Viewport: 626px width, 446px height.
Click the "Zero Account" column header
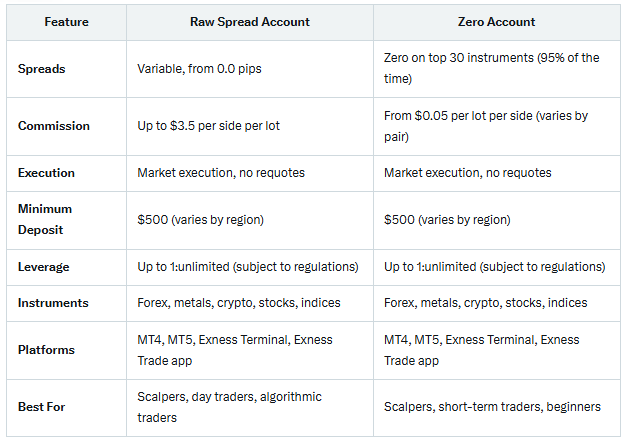coord(497,21)
